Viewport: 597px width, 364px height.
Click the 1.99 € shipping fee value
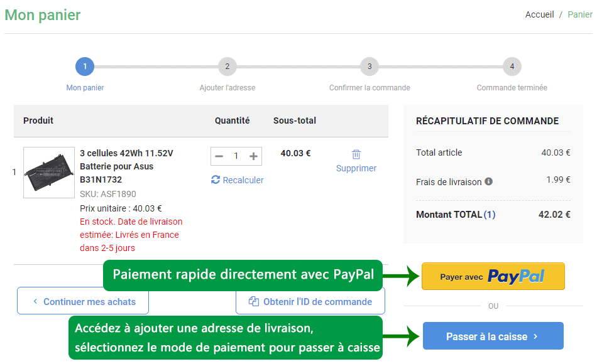559,179
